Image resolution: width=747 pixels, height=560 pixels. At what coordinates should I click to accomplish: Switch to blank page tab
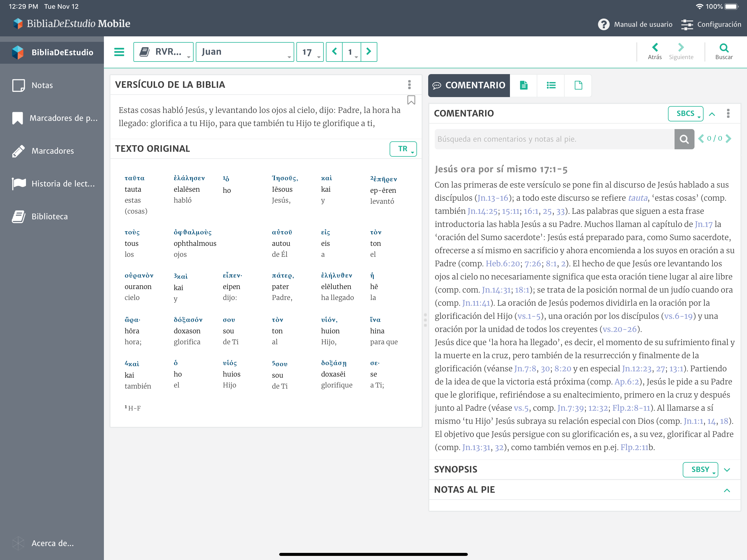(x=578, y=86)
